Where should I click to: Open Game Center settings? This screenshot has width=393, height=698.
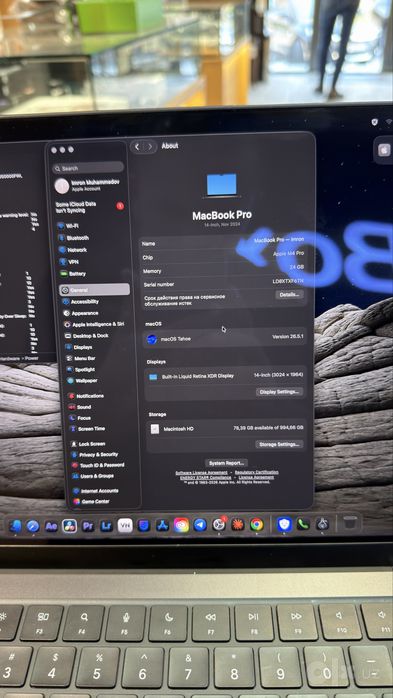91,501
